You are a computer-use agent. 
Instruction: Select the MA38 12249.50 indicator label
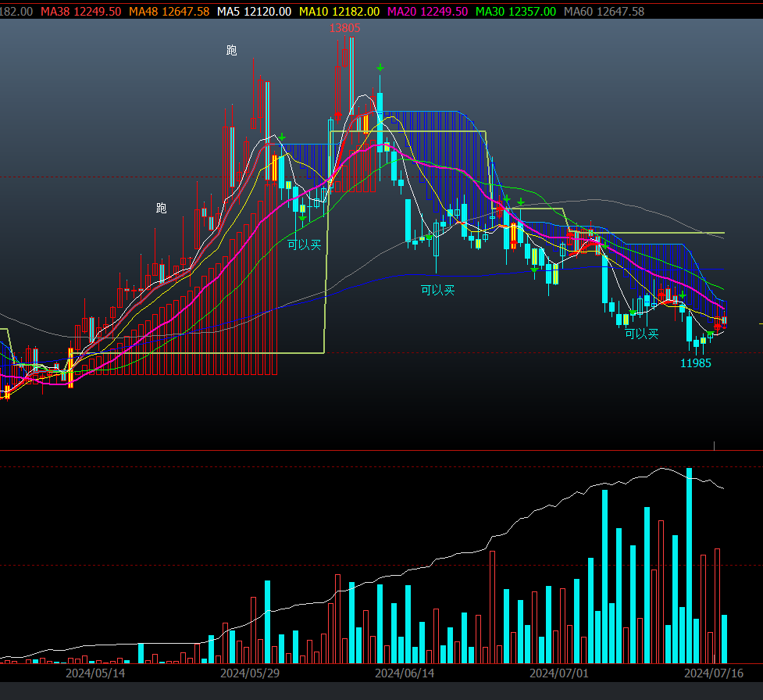[x=80, y=11]
